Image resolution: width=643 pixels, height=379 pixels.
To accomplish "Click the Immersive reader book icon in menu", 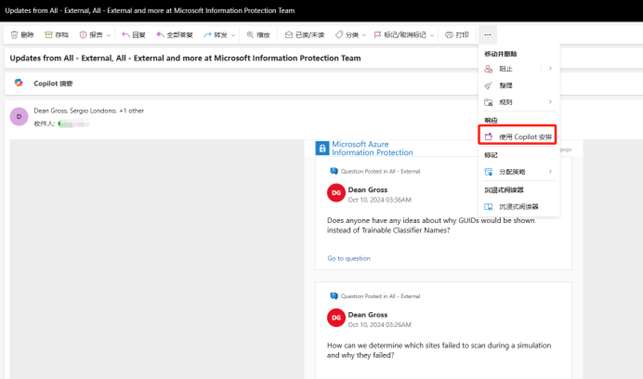I will point(488,207).
